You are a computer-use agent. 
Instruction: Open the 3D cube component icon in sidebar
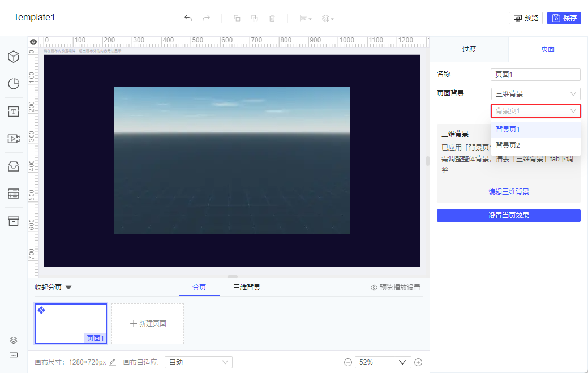coord(14,57)
